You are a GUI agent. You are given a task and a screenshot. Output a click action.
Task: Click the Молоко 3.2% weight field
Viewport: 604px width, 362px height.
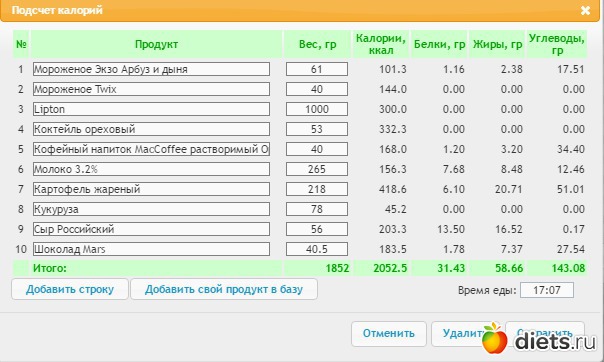point(317,169)
